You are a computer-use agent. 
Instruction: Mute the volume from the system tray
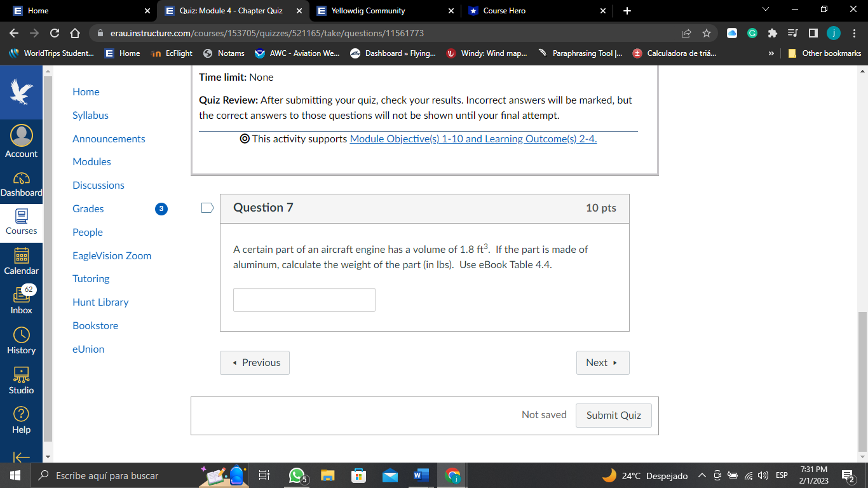763,475
